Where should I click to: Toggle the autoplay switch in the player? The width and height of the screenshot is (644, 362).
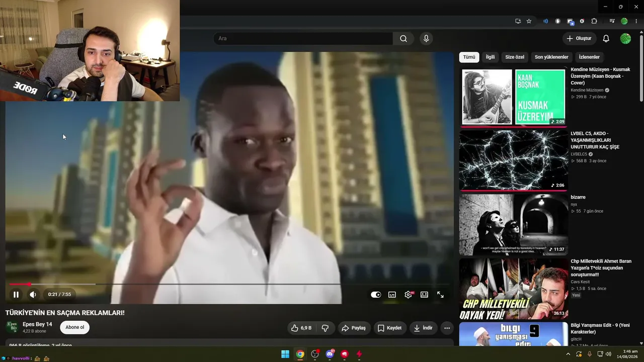tap(376, 295)
